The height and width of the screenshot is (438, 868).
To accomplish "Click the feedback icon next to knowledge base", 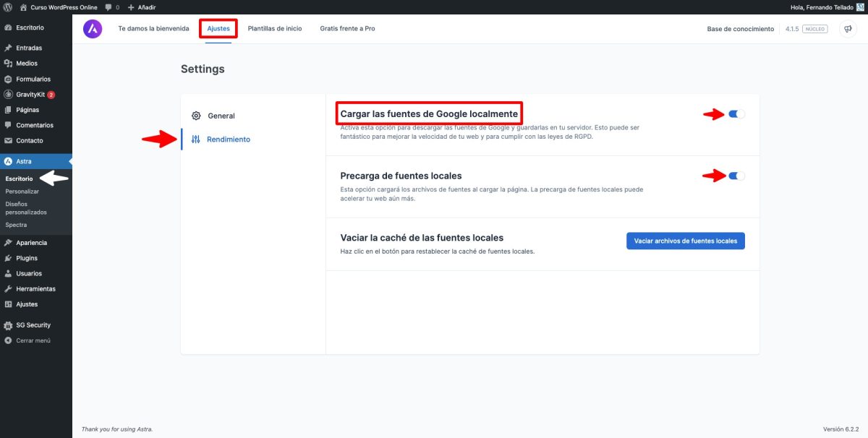I will 846,29.
